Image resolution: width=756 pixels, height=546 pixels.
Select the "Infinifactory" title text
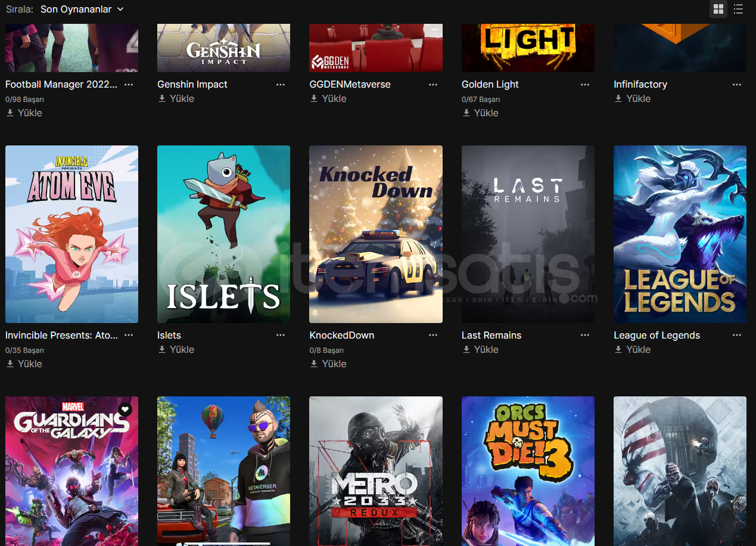point(640,85)
